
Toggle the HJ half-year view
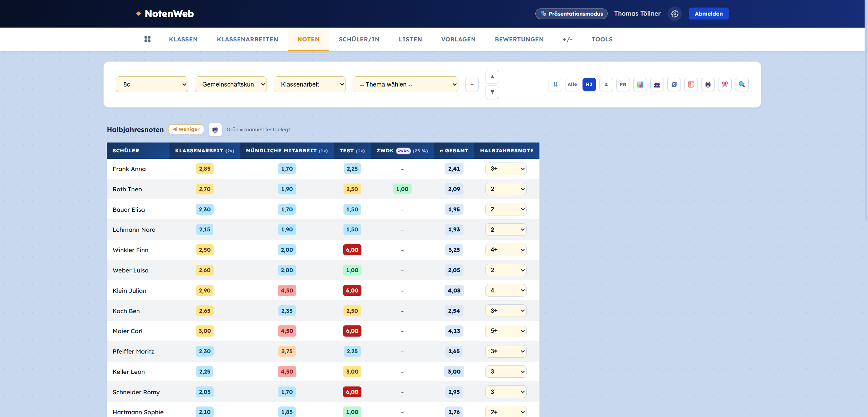589,84
